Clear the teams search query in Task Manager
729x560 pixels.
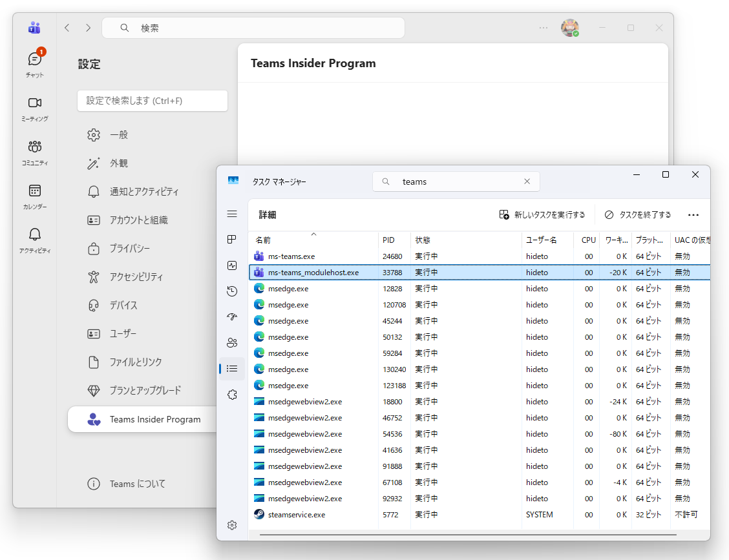coord(527,181)
